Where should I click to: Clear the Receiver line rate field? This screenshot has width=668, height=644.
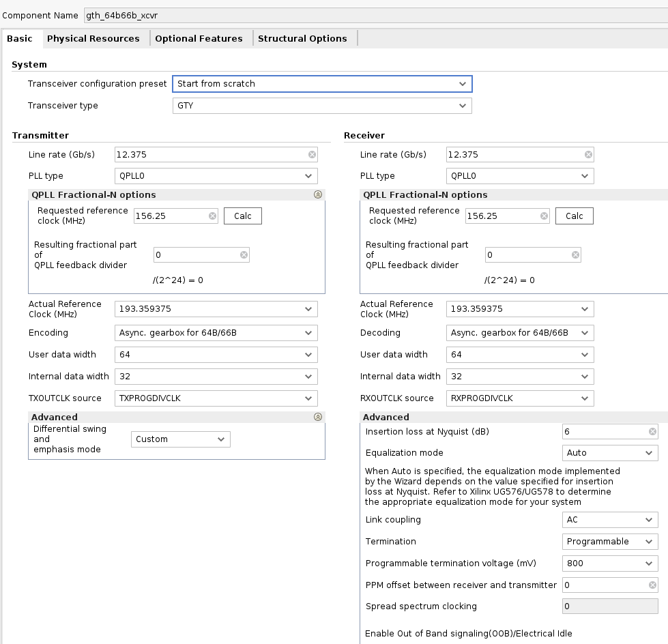(x=588, y=155)
